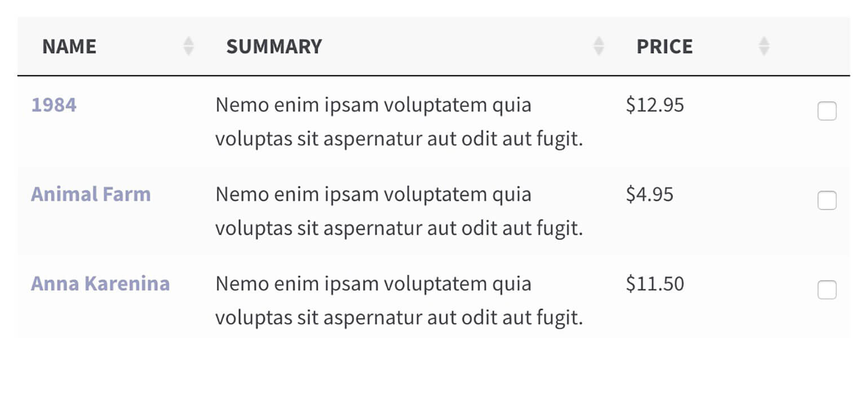Screen dimensions: 868x407
Task: Open the Animal Farm link
Action: point(91,194)
